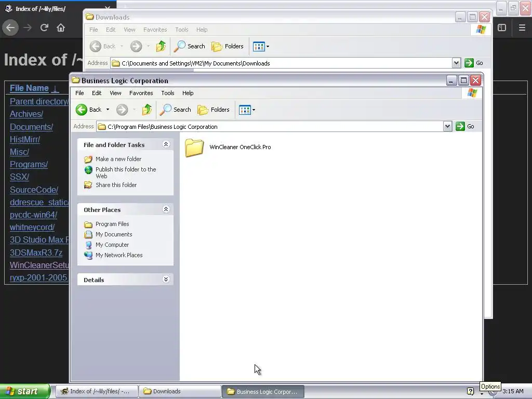This screenshot has height=399, width=532.
Task: Collapse the File and Folder Tasks panel
Action: (166, 144)
